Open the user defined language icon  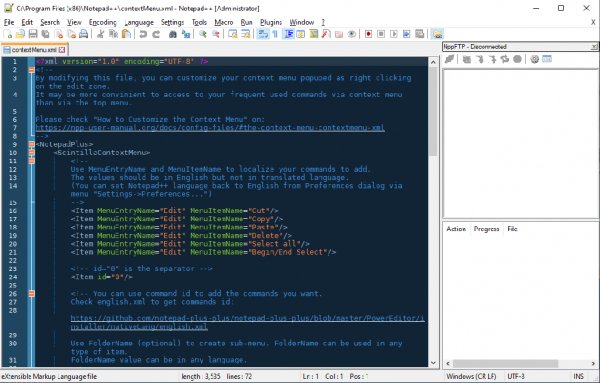[301, 34]
